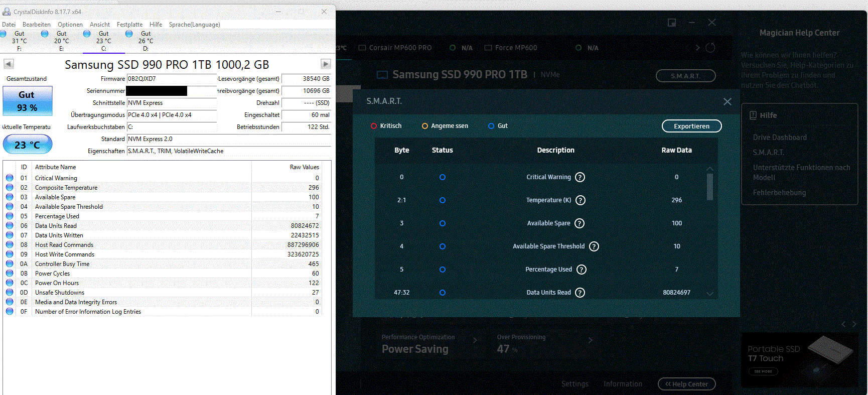Open the Optionen menu
The image size is (868, 395).
click(70, 25)
